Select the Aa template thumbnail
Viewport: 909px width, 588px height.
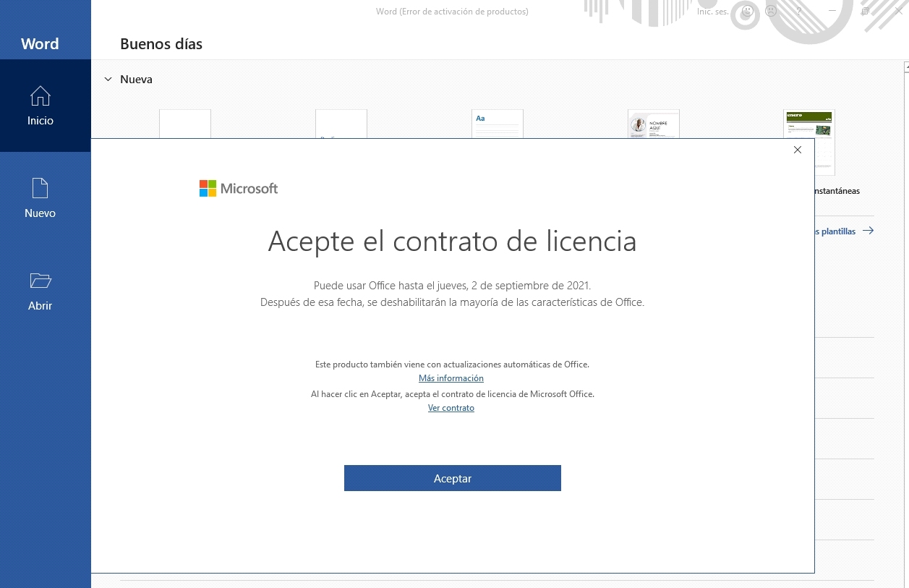pos(498,124)
